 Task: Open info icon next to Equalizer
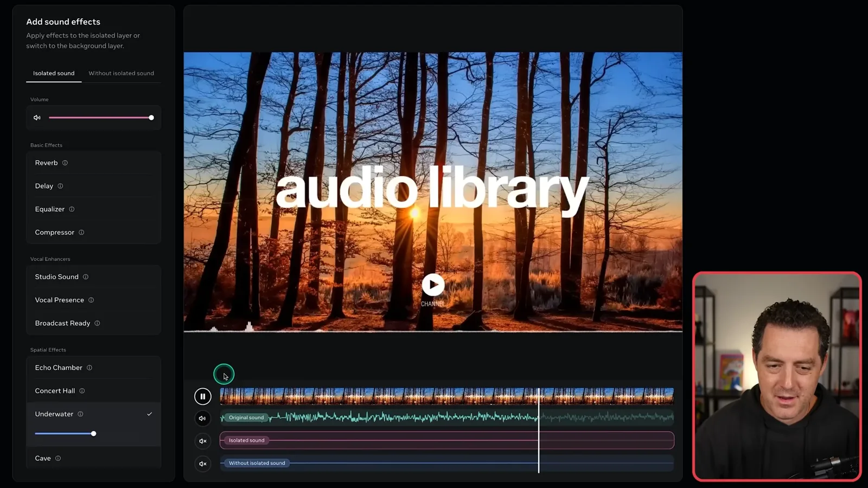click(x=72, y=209)
